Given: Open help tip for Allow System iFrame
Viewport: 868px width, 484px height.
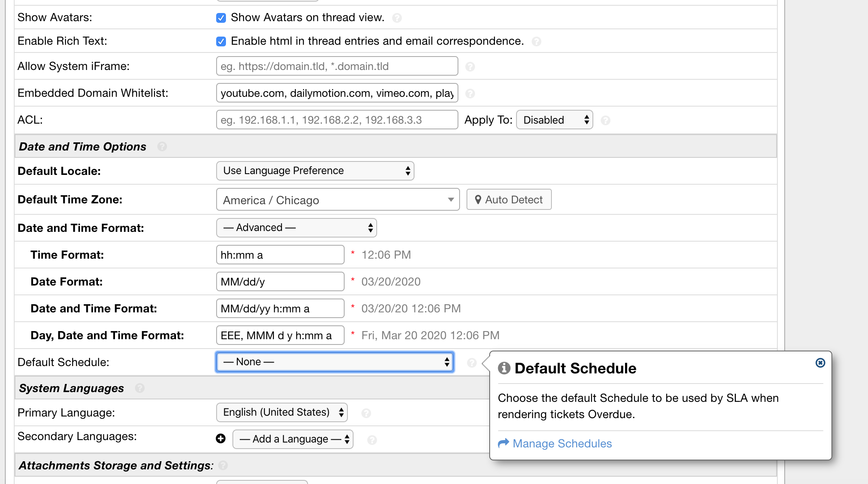Looking at the screenshot, I should [470, 67].
